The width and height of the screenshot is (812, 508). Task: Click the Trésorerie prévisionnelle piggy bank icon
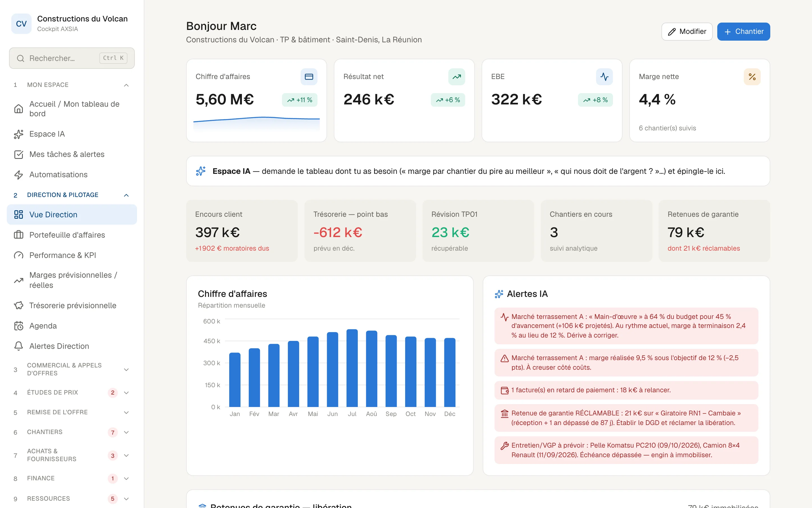coord(18,305)
